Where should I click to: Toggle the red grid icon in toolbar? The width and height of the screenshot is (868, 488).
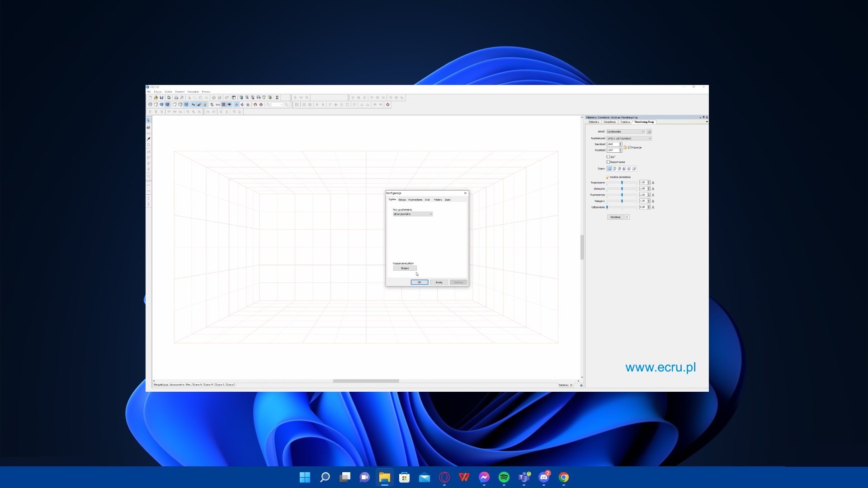[x=223, y=104]
